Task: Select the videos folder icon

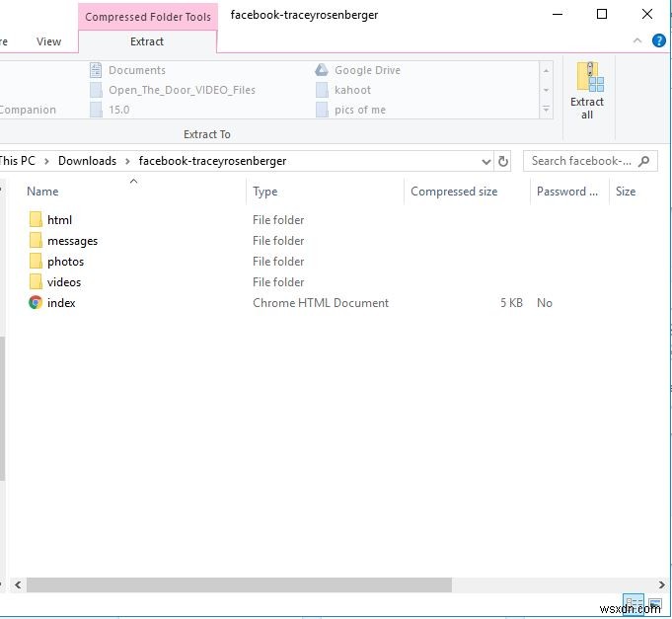Action: (x=36, y=281)
